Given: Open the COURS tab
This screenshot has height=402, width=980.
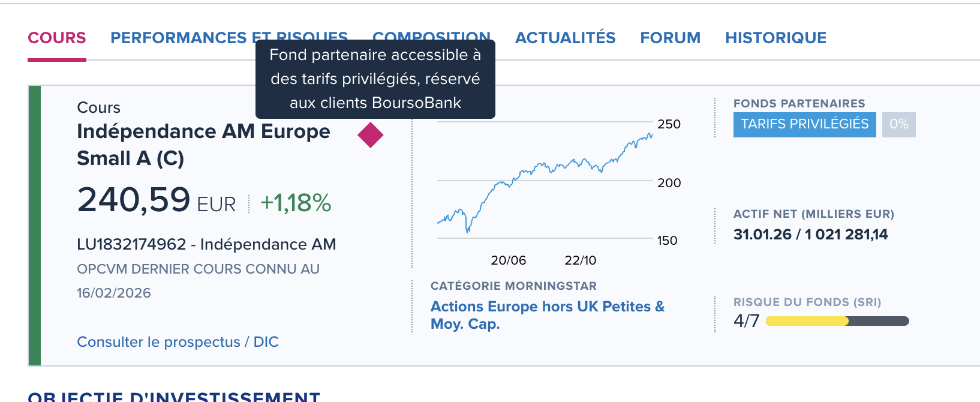Looking at the screenshot, I should (57, 38).
